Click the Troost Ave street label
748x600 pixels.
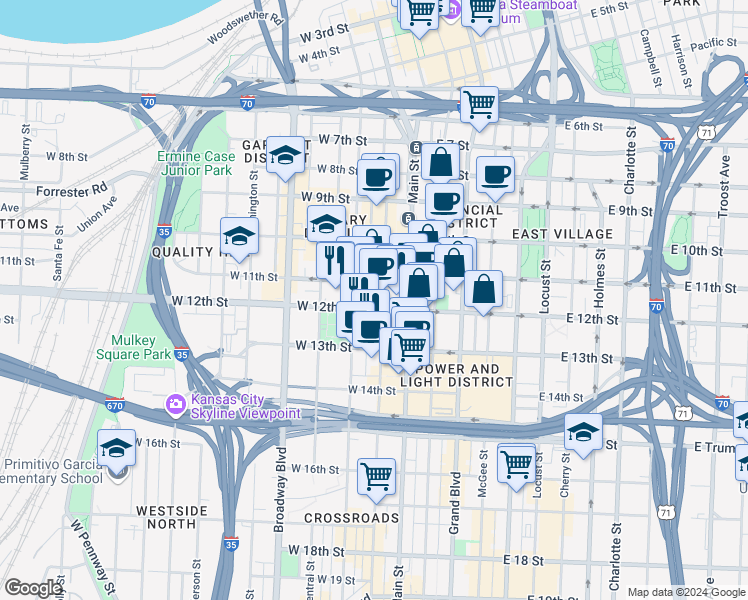[x=725, y=186]
